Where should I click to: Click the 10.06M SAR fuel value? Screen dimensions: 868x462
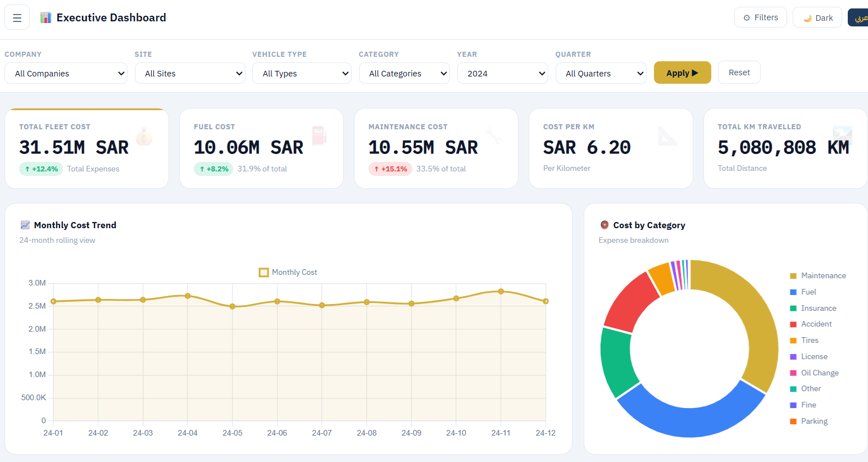249,147
